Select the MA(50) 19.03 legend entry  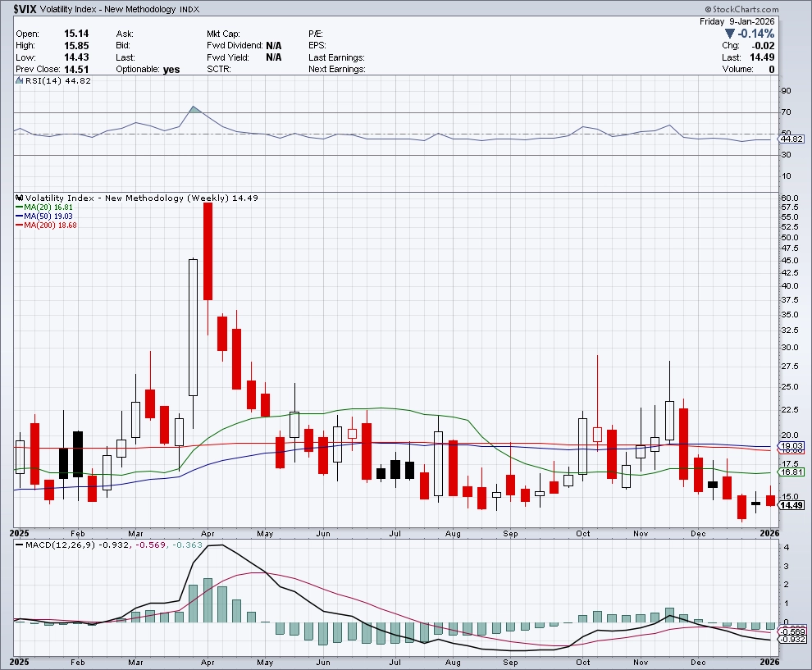coord(41,216)
